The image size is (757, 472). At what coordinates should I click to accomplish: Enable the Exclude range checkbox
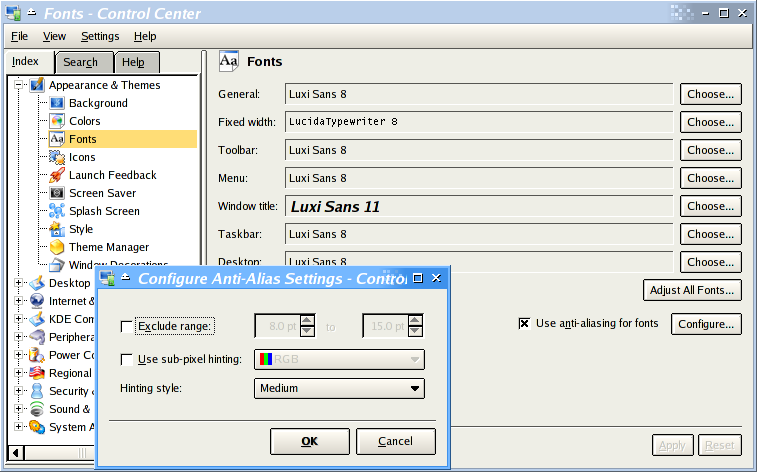click(126, 326)
